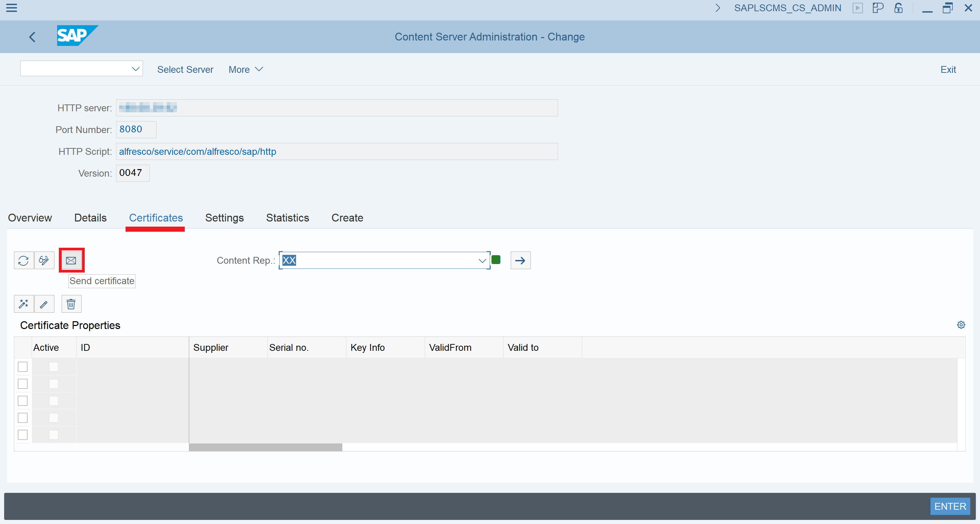Check the first Active checkbox
The height and width of the screenshot is (524, 980).
tap(53, 367)
